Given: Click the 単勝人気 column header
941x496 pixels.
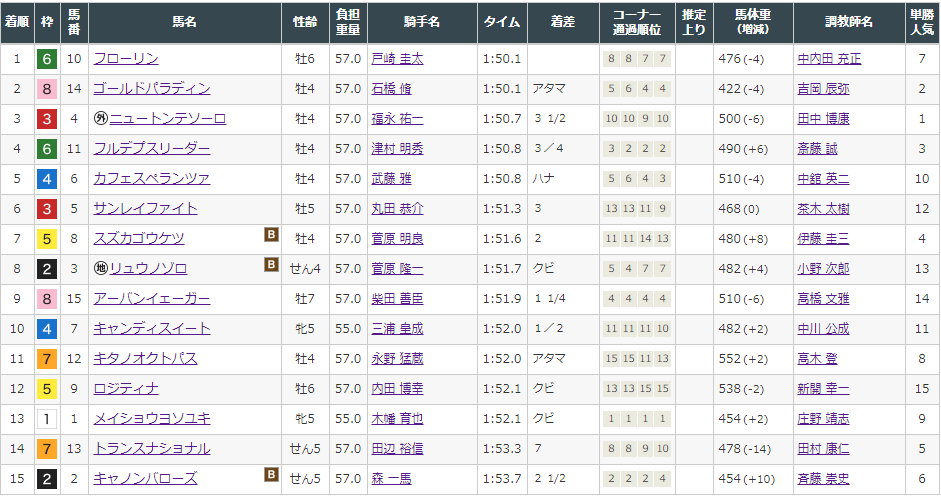Looking at the screenshot, I should 922,22.
